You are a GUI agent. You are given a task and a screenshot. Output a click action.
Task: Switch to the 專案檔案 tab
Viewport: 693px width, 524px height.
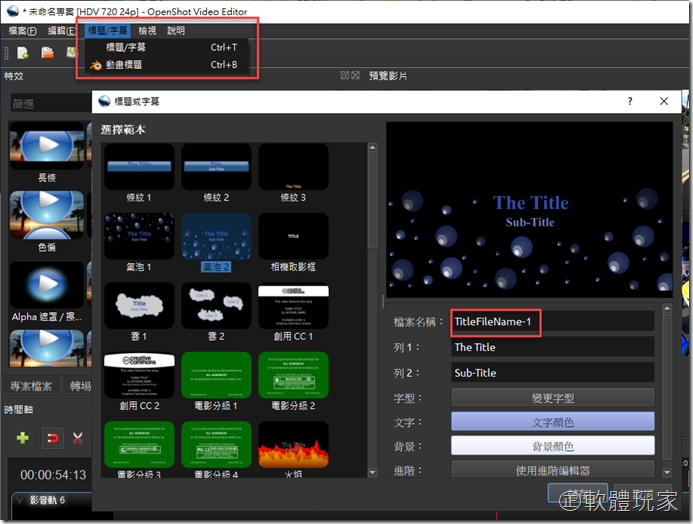pos(32,386)
